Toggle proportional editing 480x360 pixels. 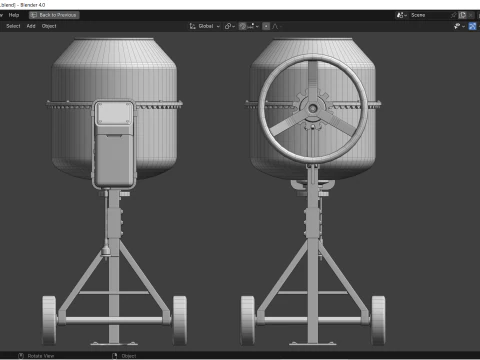[266, 26]
